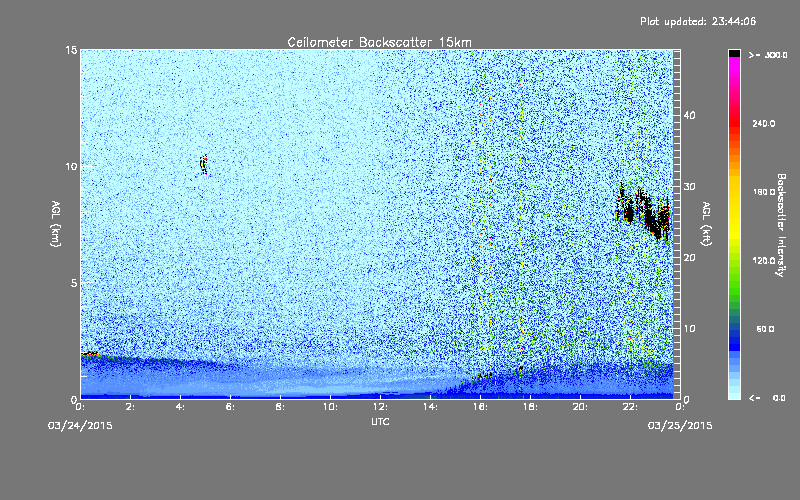Click the 6: hour tick label

click(x=230, y=407)
